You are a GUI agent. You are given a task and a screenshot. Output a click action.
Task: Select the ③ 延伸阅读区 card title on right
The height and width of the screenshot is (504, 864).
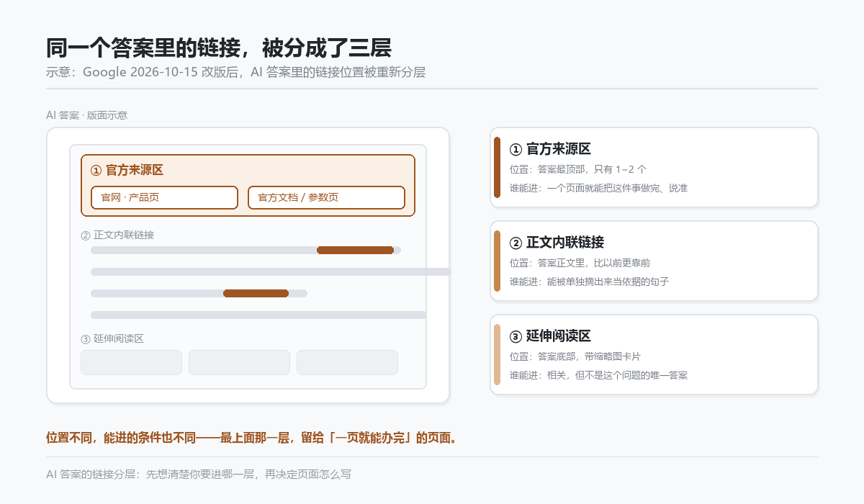click(x=550, y=336)
